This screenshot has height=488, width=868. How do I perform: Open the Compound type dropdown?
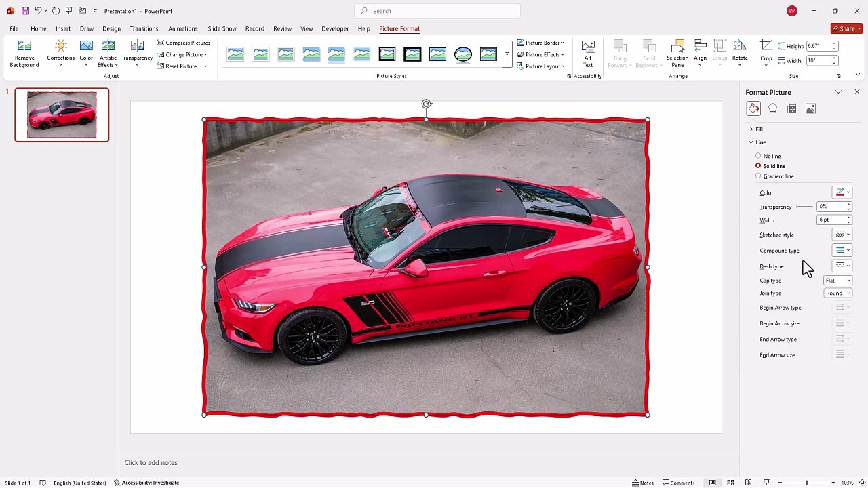pyautogui.click(x=842, y=251)
